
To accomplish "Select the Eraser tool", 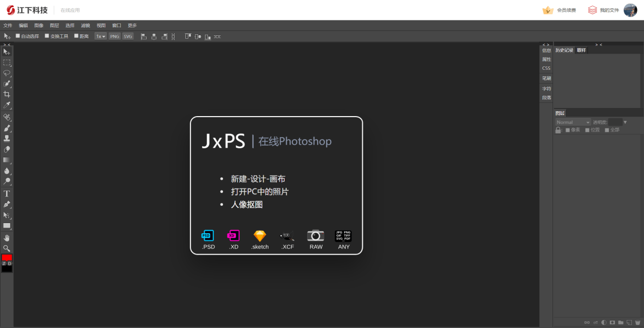I will click(x=7, y=149).
